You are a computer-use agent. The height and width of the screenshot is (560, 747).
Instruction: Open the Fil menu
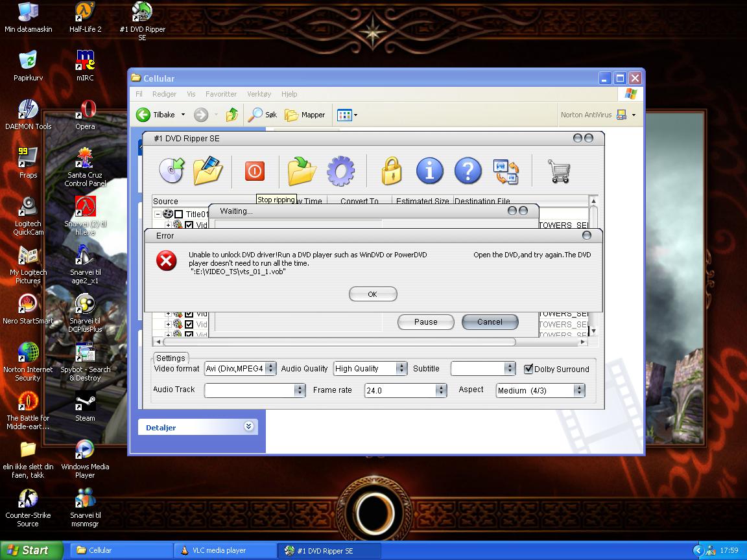click(x=139, y=94)
